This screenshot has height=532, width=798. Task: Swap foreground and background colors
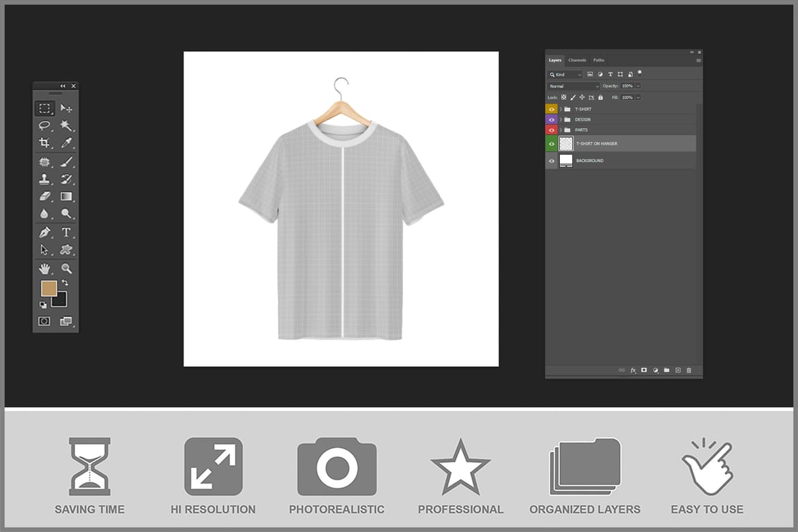click(x=65, y=282)
